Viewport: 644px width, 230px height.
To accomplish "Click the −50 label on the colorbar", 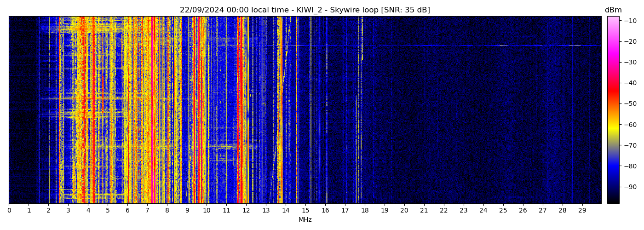I will pyautogui.click(x=629, y=104).
